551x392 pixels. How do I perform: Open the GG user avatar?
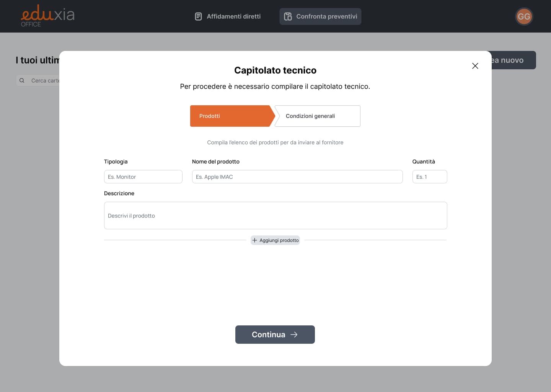click(x=524, y=16)
